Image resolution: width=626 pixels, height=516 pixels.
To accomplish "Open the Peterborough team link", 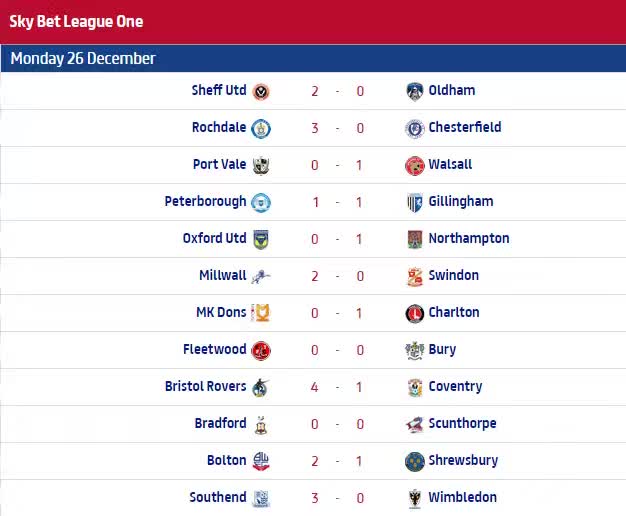I will (x=205, y=202).
